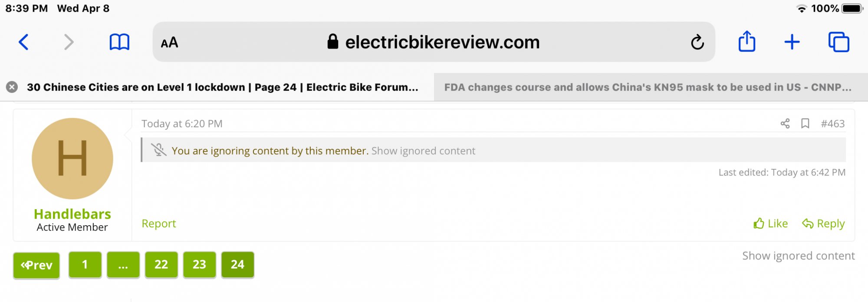The height and width of the screenshot is (302, 868).
Task: Open the AA reader text size menu
Action: pyautogui.click(x=169, y=43)
